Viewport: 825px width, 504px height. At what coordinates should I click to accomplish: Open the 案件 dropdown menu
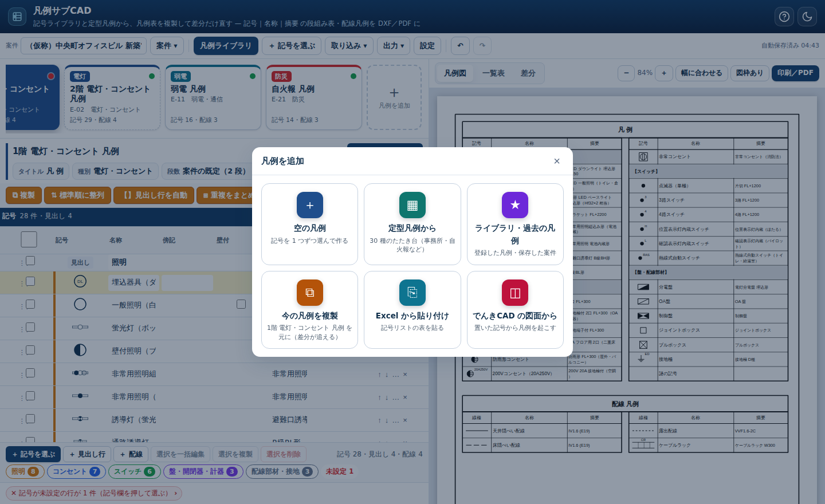coord(167,46)
